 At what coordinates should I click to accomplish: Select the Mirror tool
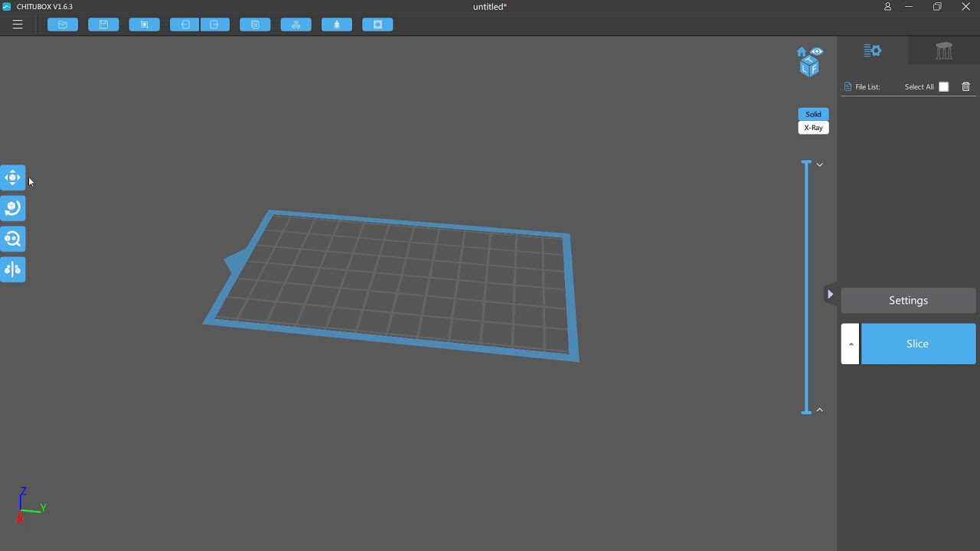click(13, 269)
